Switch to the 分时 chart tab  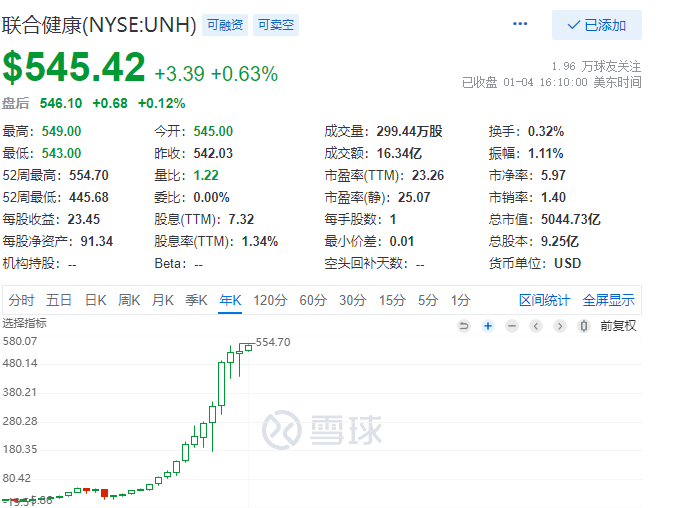[x=21, y=300]
